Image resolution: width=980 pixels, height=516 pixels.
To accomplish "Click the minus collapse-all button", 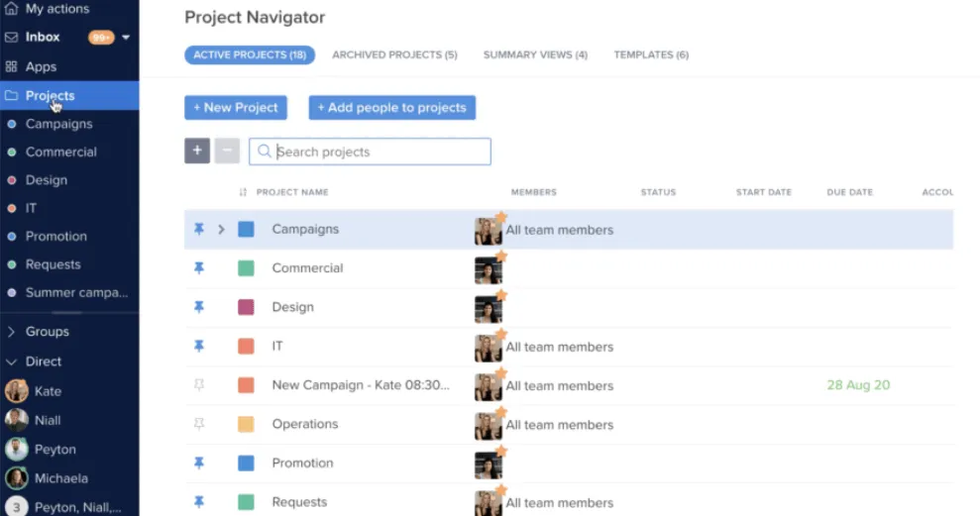I will [227, 151].
